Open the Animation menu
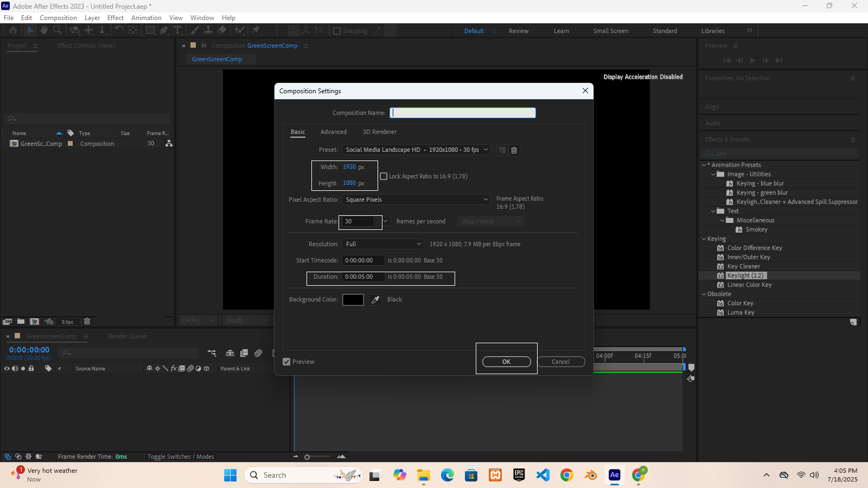Viewport: 868px width, 488px height. click(146, 18)
